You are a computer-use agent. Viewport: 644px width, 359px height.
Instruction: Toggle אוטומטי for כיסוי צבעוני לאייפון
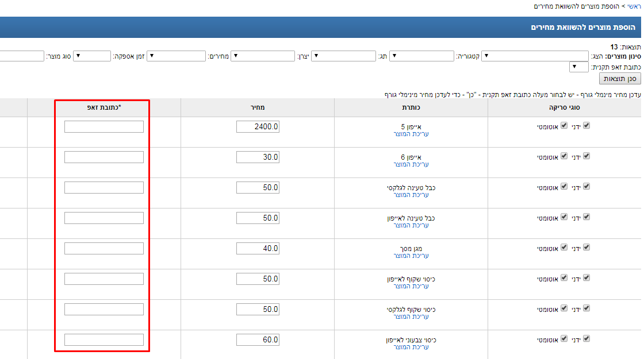point(564,338)
